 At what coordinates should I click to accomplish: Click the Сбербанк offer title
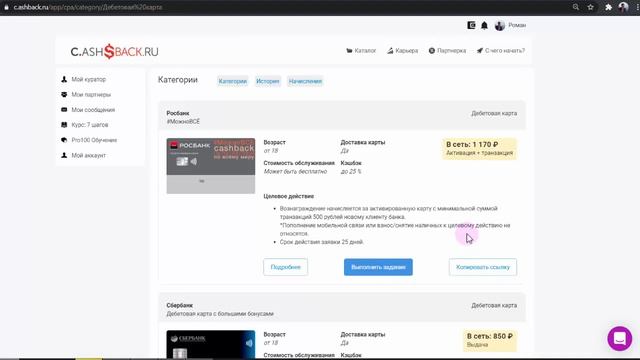pos(179,305)
